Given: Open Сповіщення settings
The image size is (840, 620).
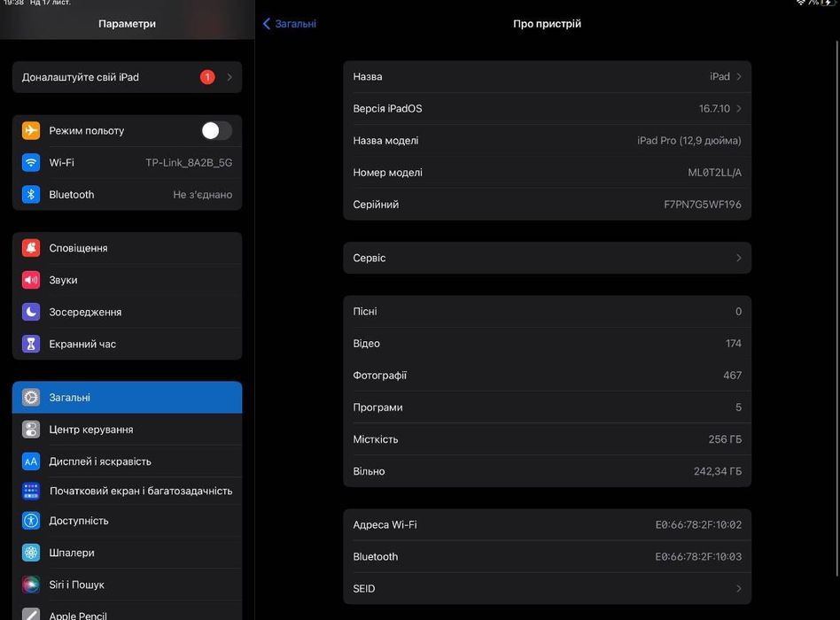Looking at the screenshot, I should pyautogui.click(x=127, y=248).
